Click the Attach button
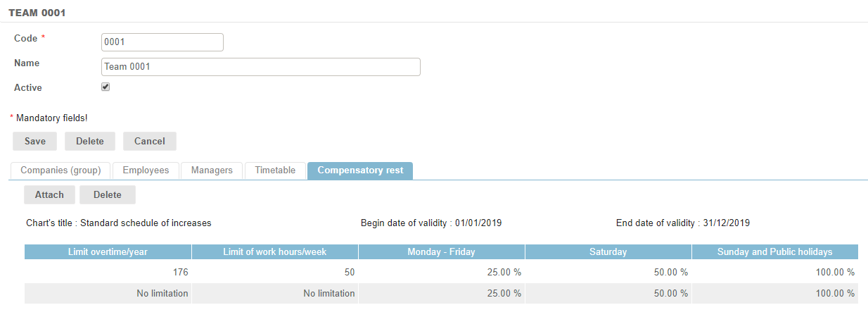 [49, 194]
